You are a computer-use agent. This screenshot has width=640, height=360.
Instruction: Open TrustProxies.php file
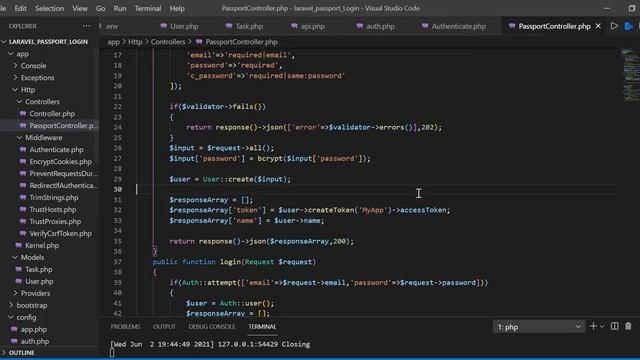pos(55,221)
